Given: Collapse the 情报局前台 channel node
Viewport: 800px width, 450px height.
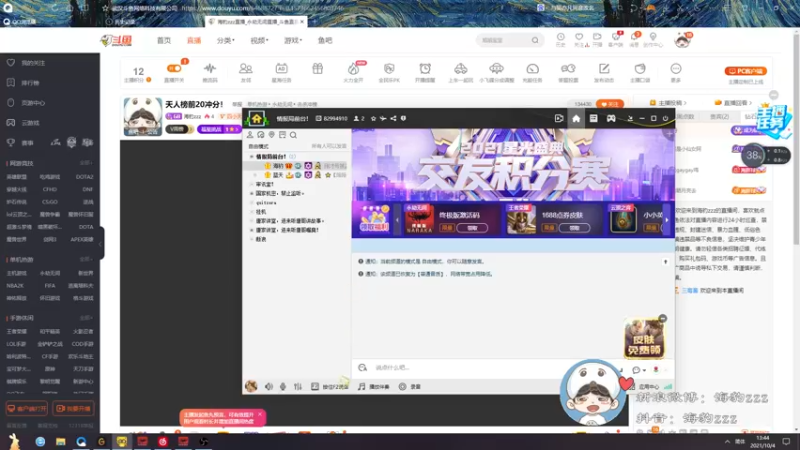Looking at the screenshot, I should click(252, 157).
